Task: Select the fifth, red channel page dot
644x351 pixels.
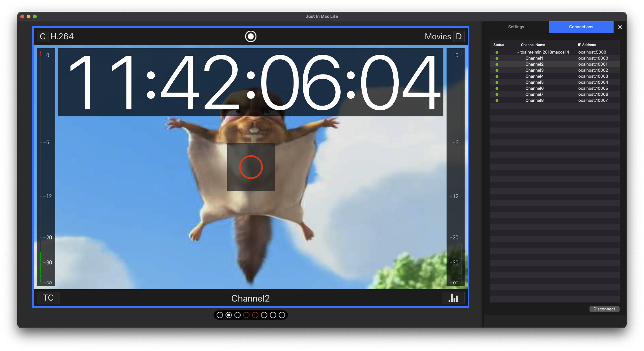Action: pyautogui.click(x=255, y=315)
